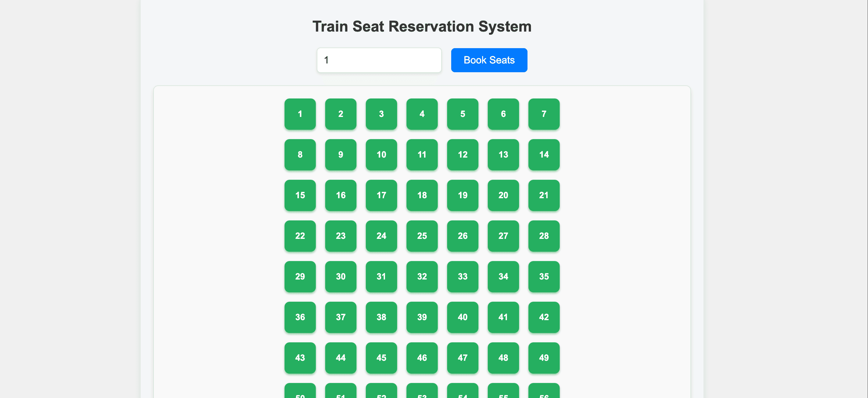
Task: Choose seat 42
Action: point(544,317)
